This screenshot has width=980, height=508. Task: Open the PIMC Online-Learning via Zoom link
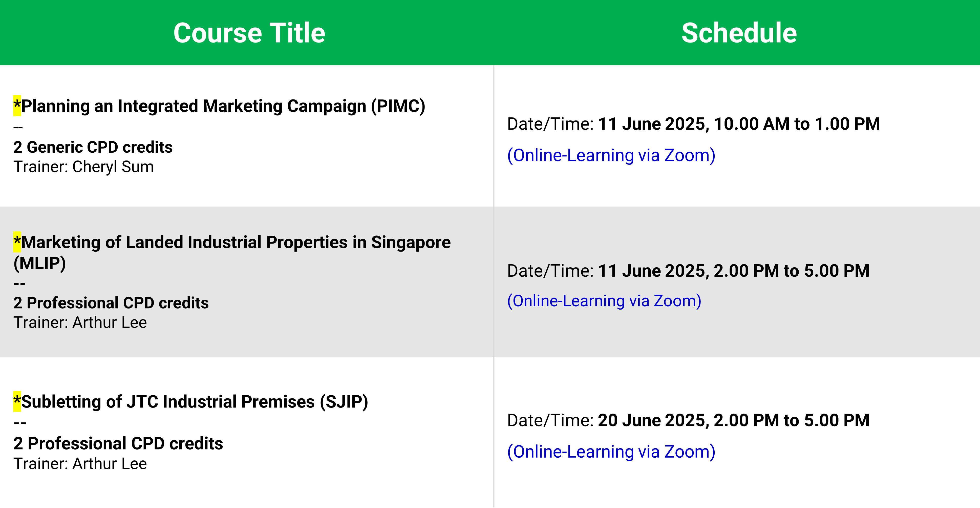pos(611,156)
